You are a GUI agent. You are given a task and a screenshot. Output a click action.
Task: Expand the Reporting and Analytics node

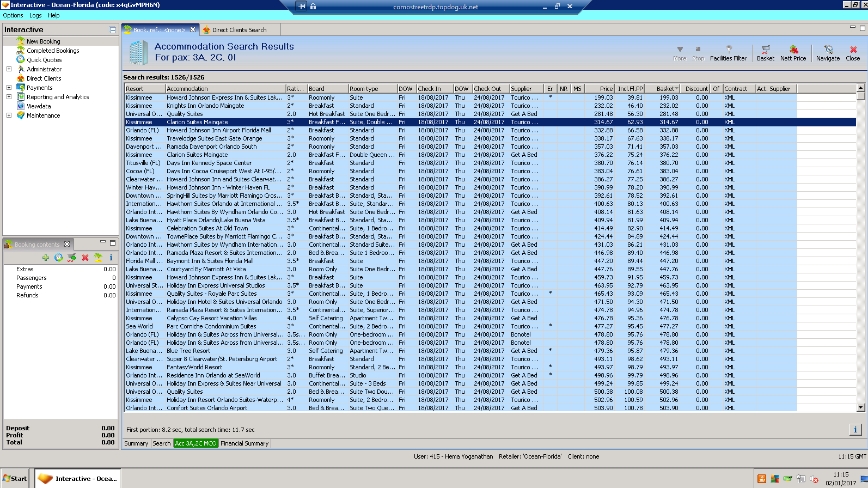(9, 97)
